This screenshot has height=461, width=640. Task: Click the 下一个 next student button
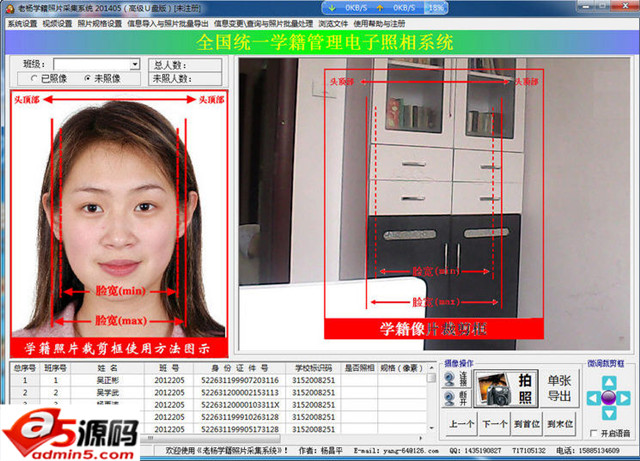pyautogui.click(x=492, y=423)
